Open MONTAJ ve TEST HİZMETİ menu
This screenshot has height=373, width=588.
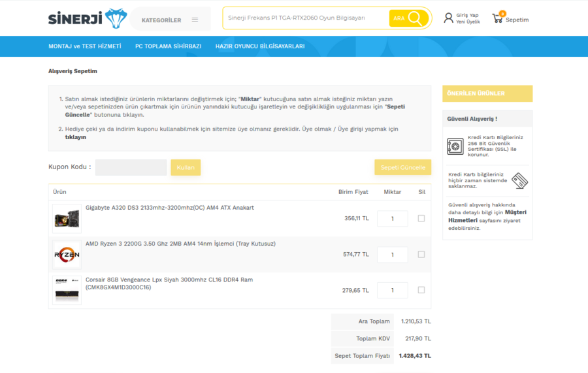tap(85, 46)
